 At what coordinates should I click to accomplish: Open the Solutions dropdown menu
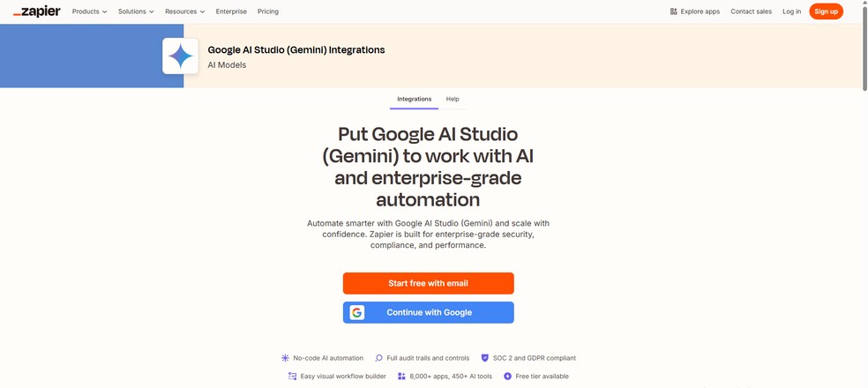coord(136,11)
